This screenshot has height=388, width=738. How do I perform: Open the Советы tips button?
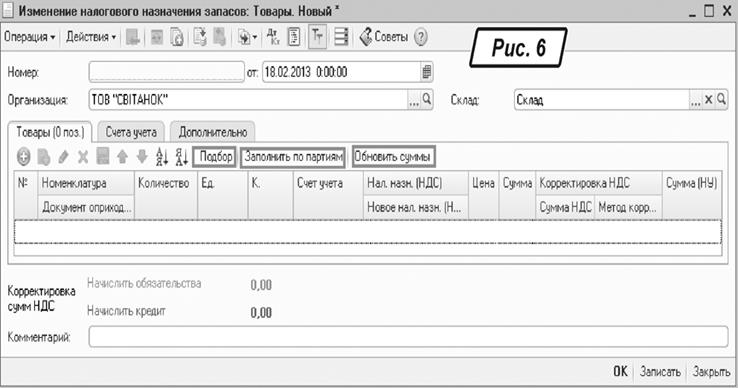click(x=384, y=37)
